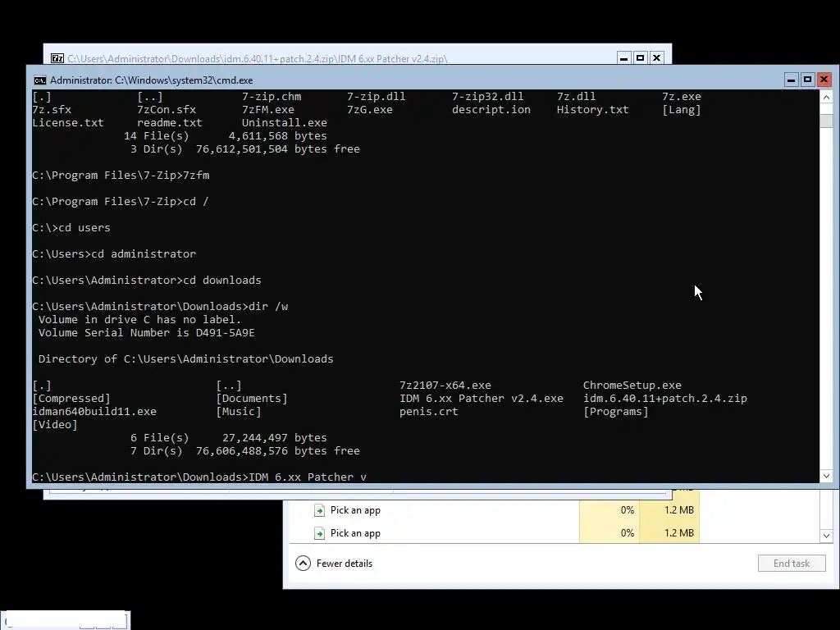This screenshot has width=840, height=630.
Task: Collapse Task Manager with Fewer details
Action: click(x=334, y=564)
